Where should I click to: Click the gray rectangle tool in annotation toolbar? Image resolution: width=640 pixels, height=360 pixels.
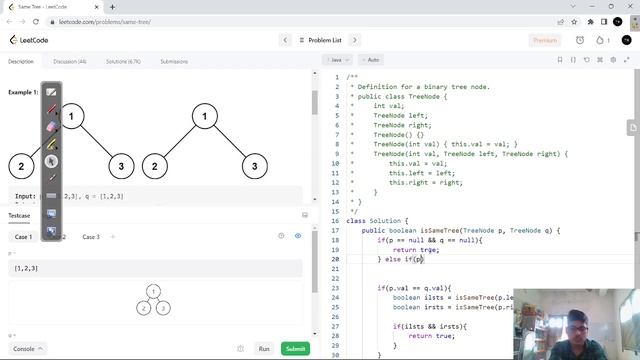tap(51, 196)
